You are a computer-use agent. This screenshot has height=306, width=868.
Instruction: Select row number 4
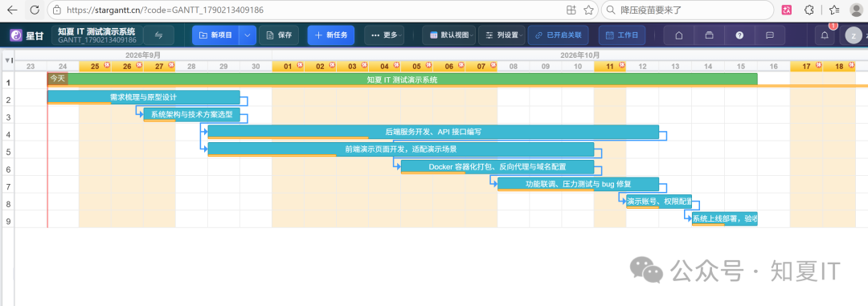(x=8, y=135)
